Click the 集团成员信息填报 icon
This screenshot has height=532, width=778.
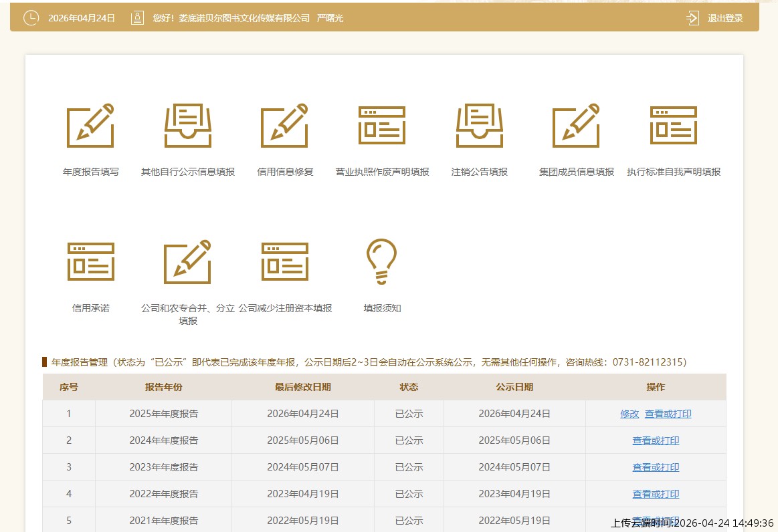pyautogui.click(x=576, y=126)
